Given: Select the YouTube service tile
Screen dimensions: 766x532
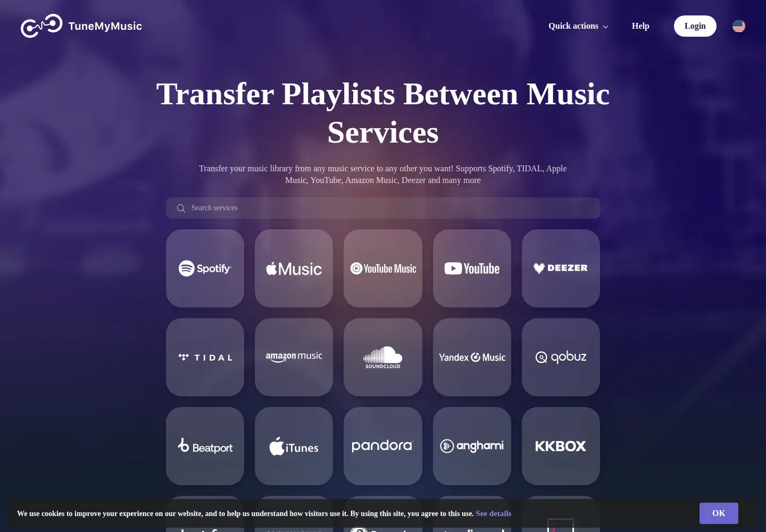Looking at the screenshot, I should coord(472,268).
